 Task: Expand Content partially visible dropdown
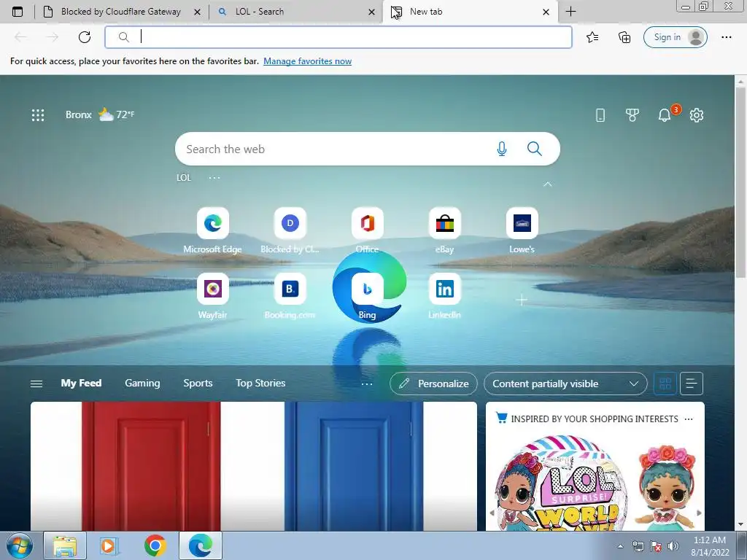(x=565, y=384)
